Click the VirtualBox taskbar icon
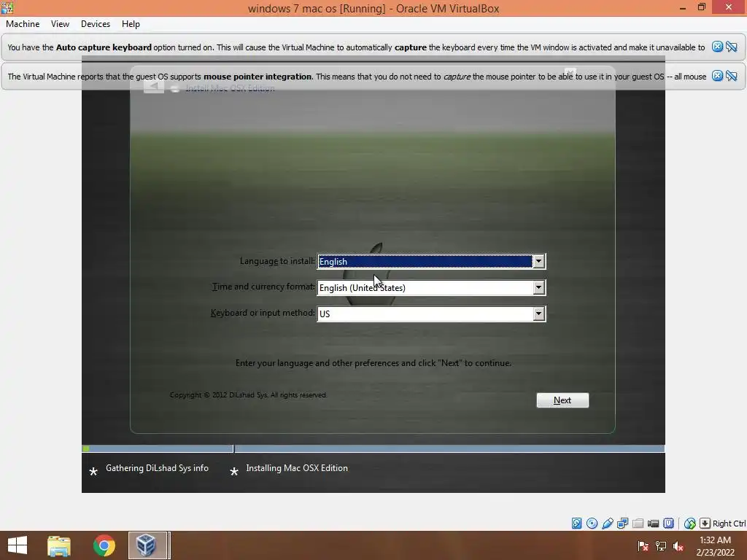The image size is (747, 560). [x=147, y=545]
